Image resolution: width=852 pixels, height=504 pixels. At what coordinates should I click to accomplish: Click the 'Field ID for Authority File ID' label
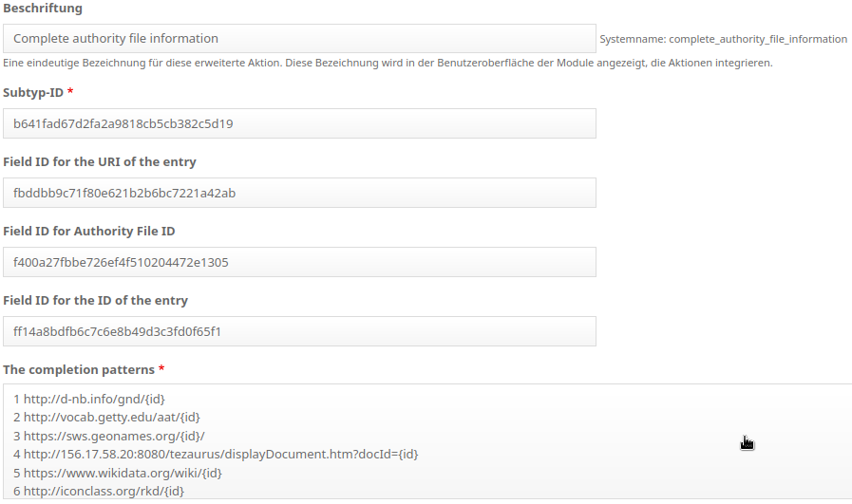[x=89, y=232]
